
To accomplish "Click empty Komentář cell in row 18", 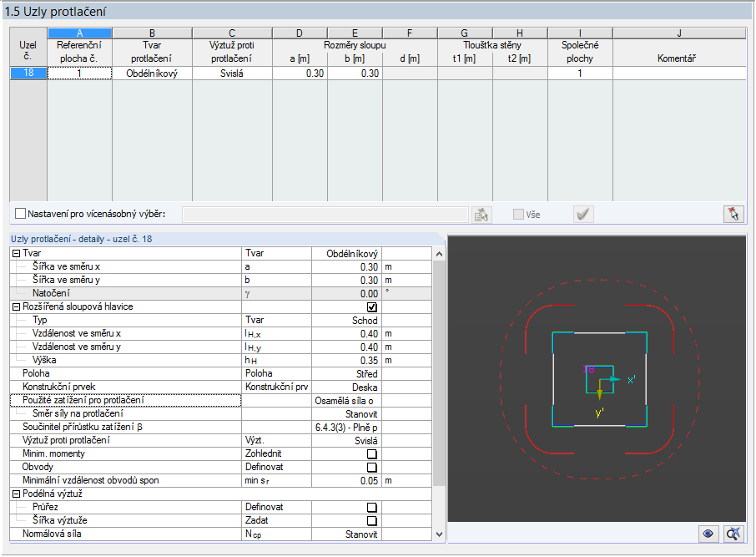I will click(x=679, y=73).
